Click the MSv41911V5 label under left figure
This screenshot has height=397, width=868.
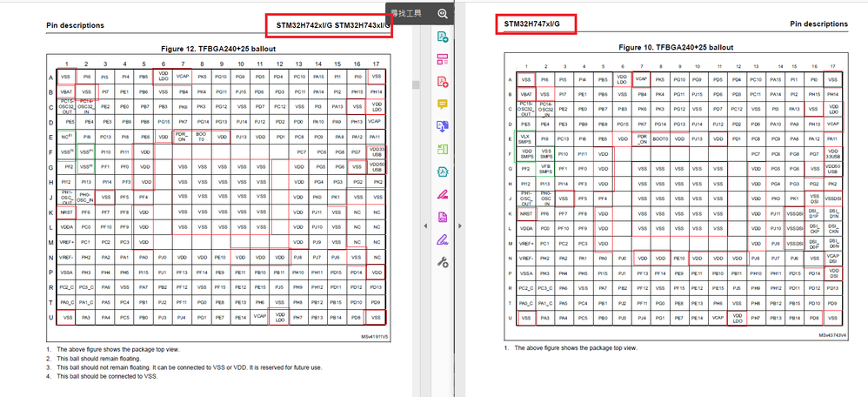point(377,336)
